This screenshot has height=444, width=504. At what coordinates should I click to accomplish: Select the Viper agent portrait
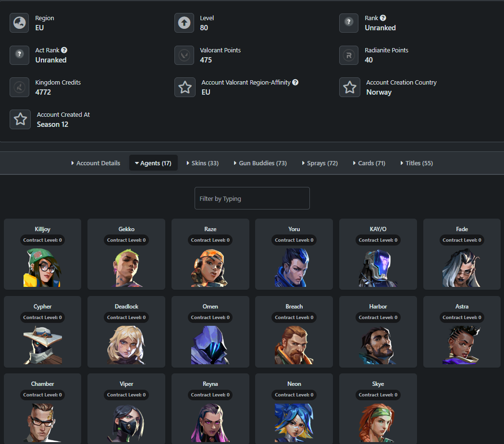pyautogui.click(x=126, y=422)
